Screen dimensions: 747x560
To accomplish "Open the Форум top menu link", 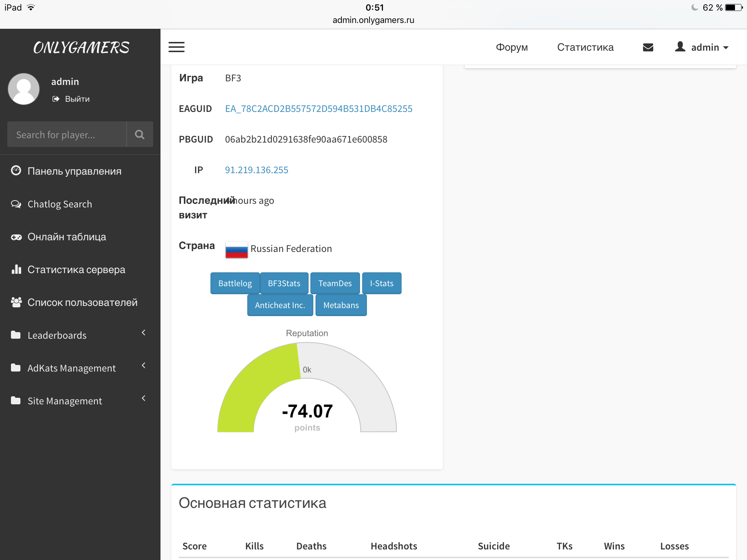I will pyautogui.click(x=512, y=47).
